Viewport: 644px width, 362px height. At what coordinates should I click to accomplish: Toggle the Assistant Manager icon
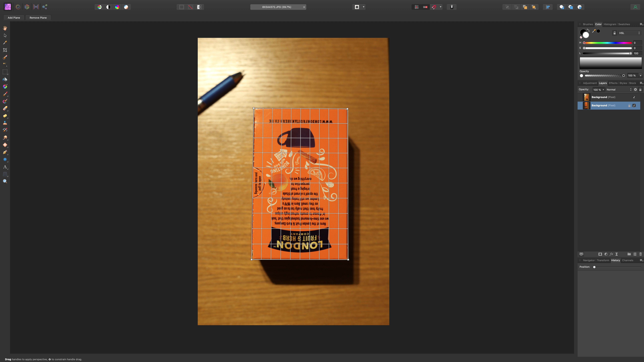452,7
